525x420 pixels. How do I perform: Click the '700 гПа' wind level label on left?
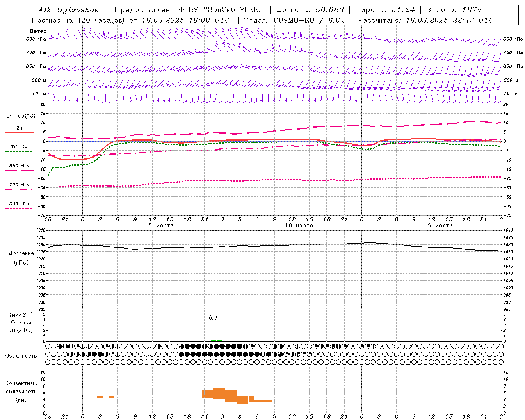(x=36, y=52)
